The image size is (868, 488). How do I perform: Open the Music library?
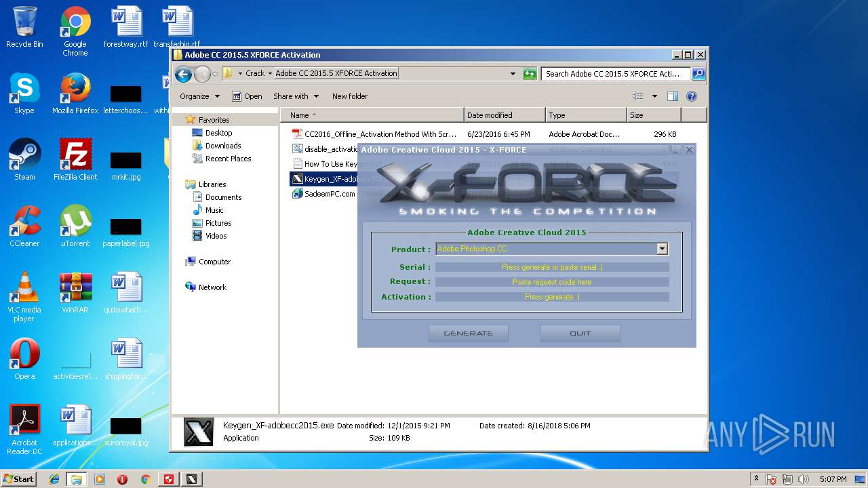click(x=214, y=210)
